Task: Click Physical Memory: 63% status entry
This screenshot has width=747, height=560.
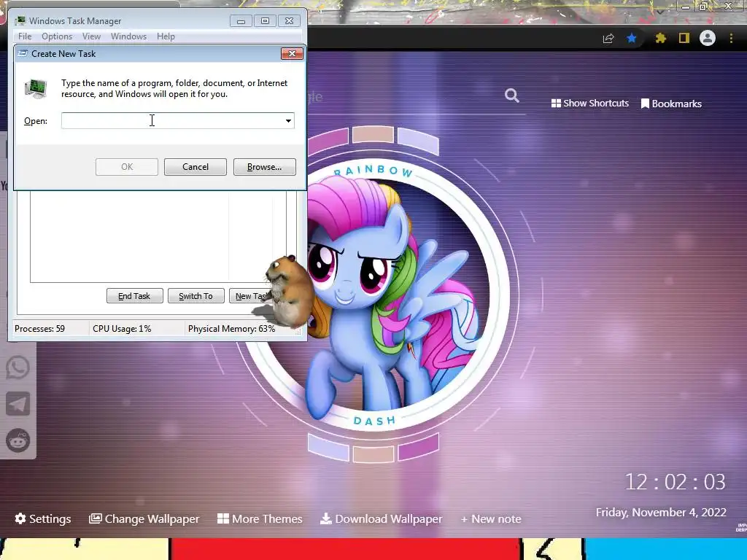Action: 231,329
